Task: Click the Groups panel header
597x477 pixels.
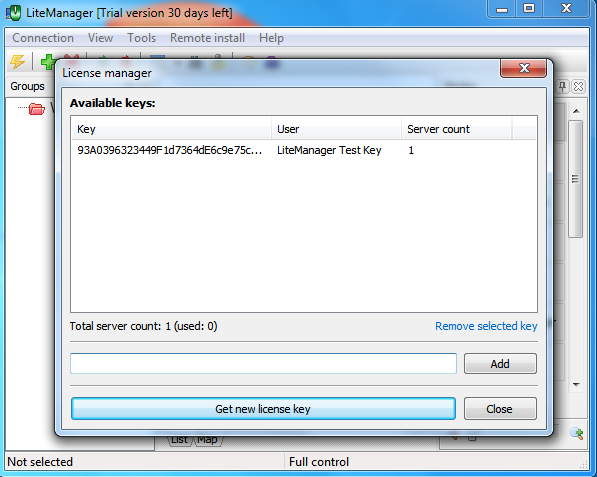Action: [27, 86]
